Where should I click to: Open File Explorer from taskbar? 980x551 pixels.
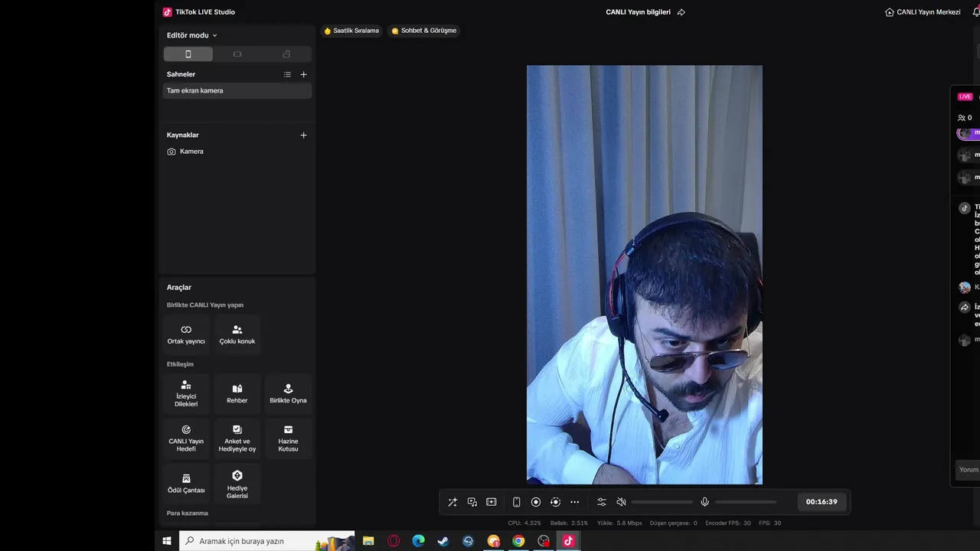[368, 541]
